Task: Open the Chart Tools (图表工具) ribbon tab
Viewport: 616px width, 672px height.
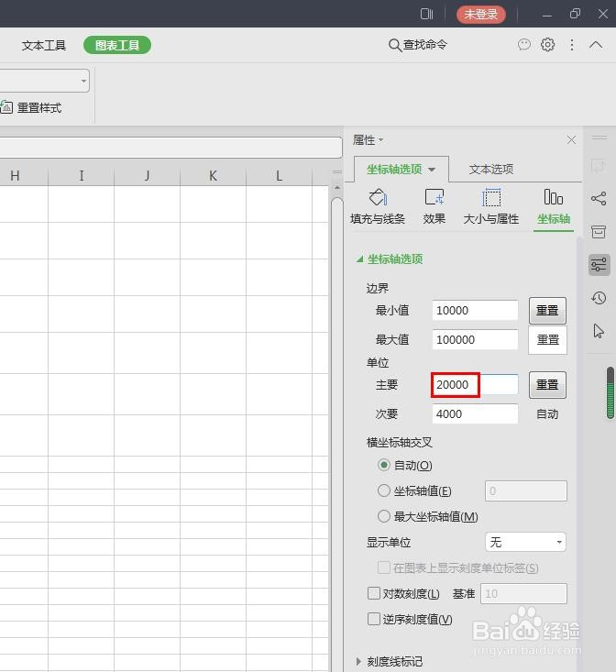Action: (x=117, y=45)
